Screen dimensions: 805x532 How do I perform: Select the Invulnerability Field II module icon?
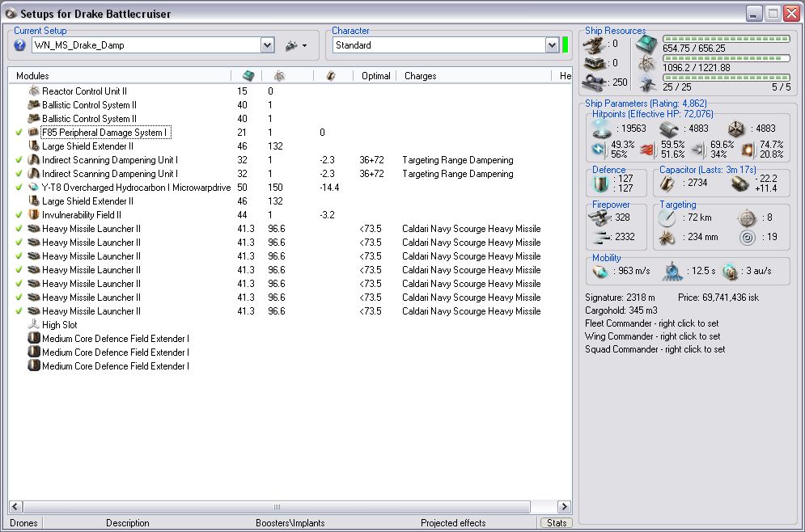[x=34, y=215]
